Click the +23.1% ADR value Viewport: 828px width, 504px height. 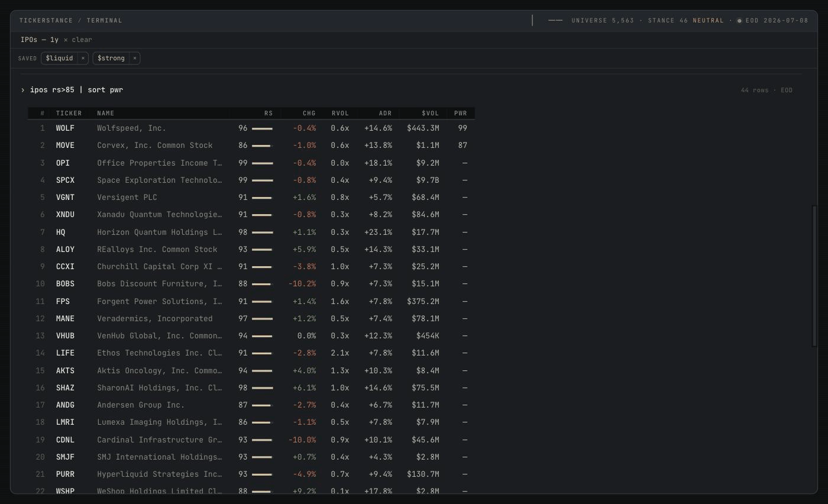pyautogui.click(x=378, y=232)
